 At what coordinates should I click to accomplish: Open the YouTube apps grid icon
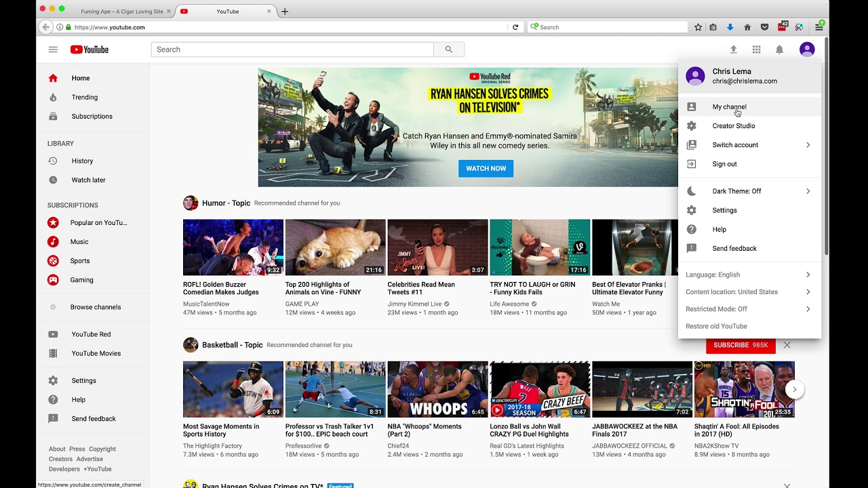click(756, 49)
